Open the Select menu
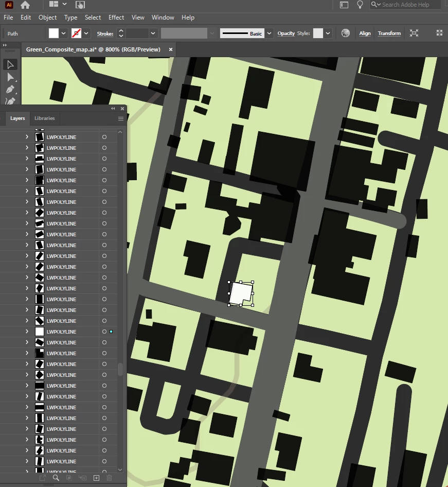Screen dimensions: 448x487 (x=93, y=18)
